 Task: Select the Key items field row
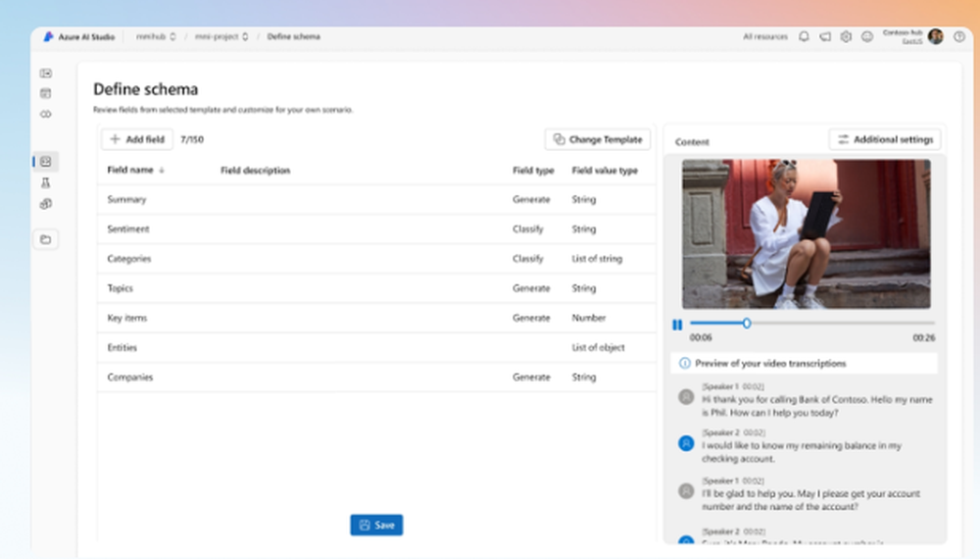(x=377, y=318)
